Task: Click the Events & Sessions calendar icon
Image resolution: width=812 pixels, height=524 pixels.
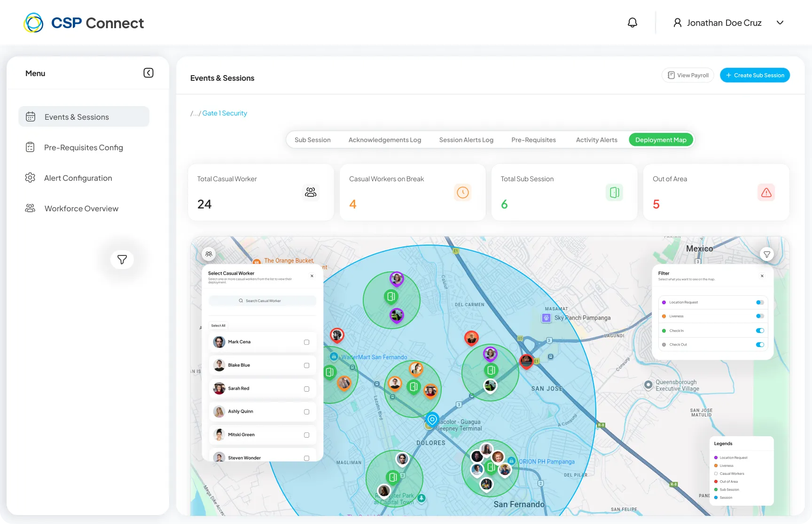Action: (31, 117)
